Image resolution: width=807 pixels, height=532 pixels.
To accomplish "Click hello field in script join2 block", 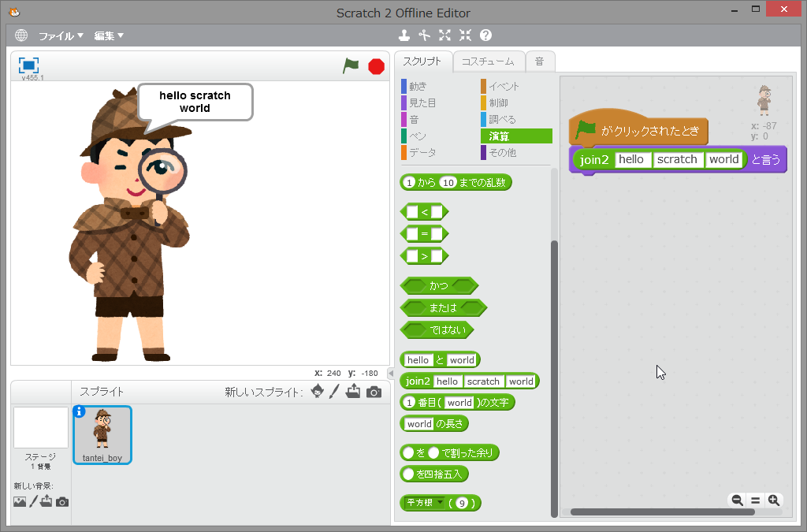I will (x=631, y=159).
